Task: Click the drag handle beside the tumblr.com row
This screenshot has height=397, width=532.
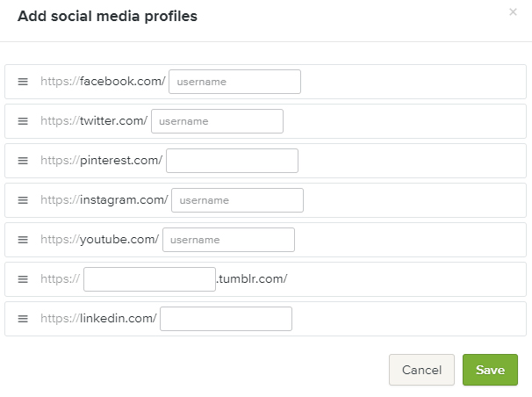Action: click(23, 279)
